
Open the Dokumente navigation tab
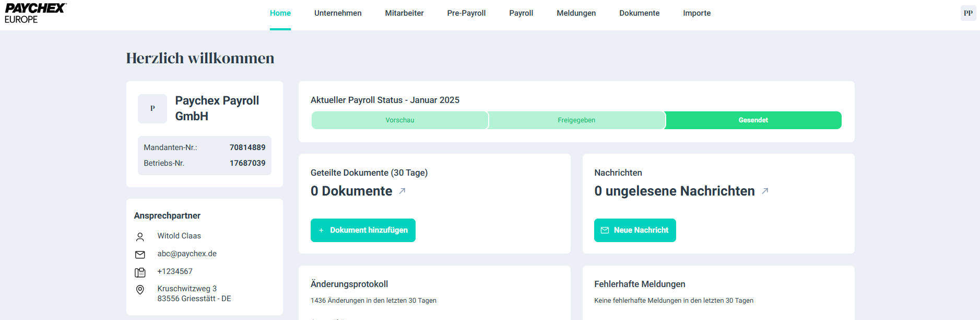coord(639,13)
